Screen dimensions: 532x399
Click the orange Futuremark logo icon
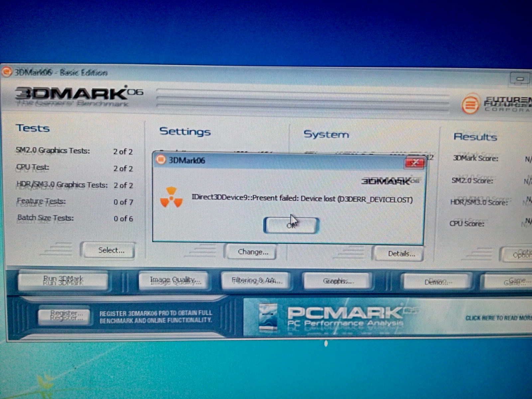tap(470, 104)
